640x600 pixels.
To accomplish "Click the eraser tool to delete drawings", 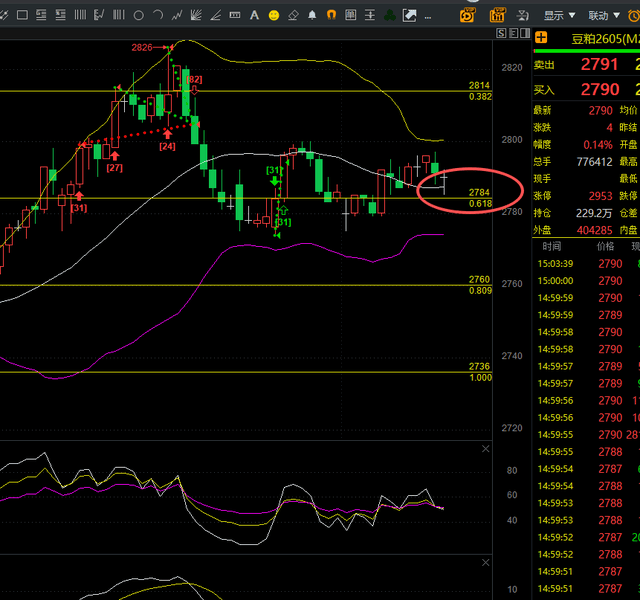I will coord(293,15).
